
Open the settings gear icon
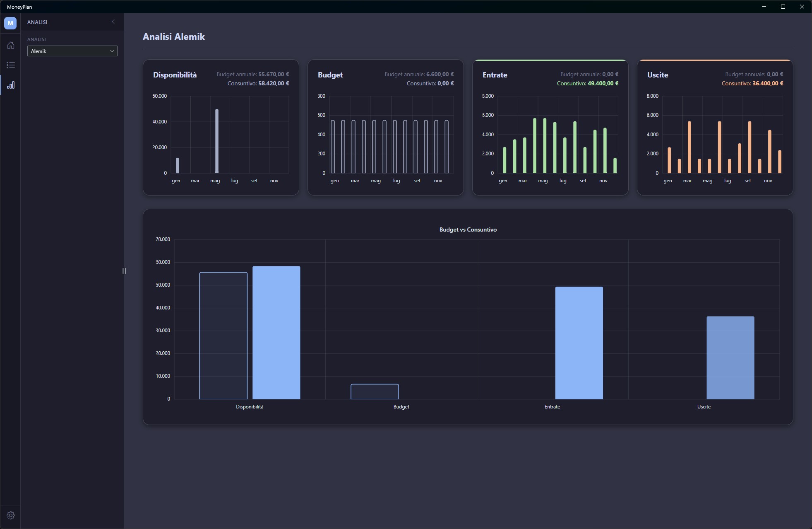tap(11, 515)
